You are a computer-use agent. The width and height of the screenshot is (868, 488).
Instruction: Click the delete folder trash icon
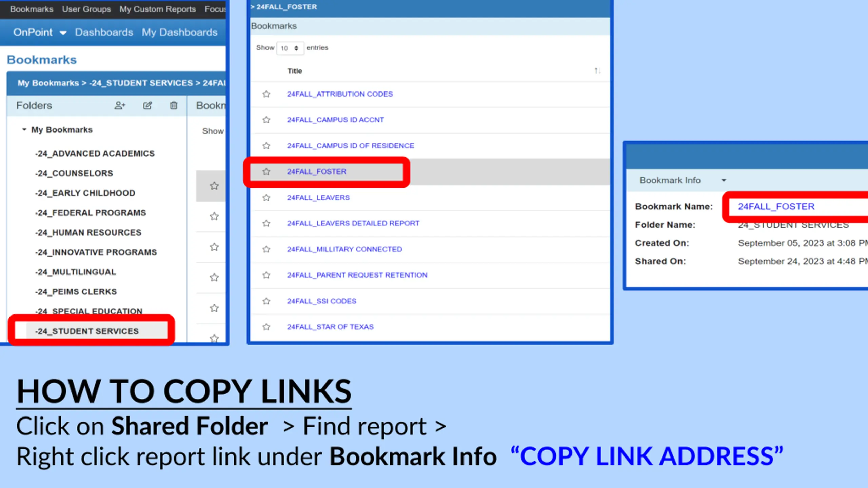(x=174, y=106)
